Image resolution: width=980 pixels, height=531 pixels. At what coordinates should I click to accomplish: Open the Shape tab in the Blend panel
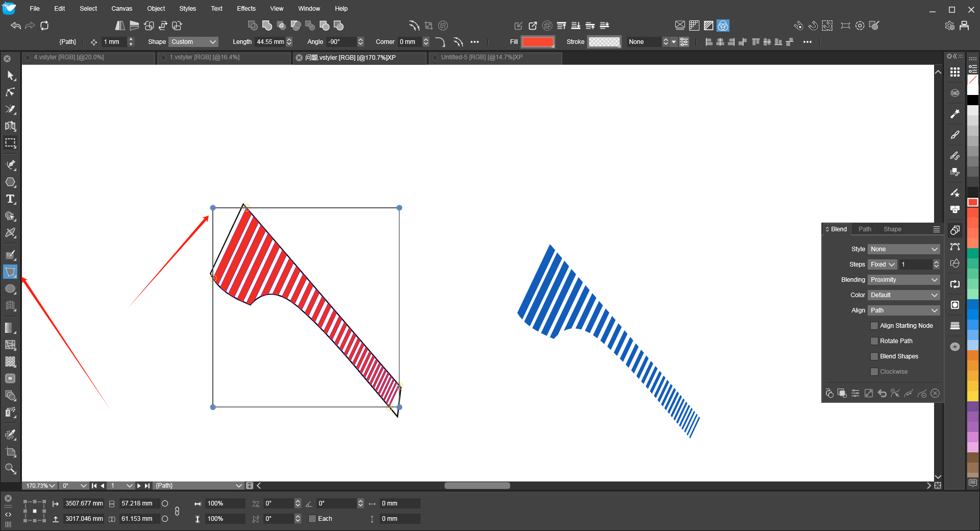[892, 229]
